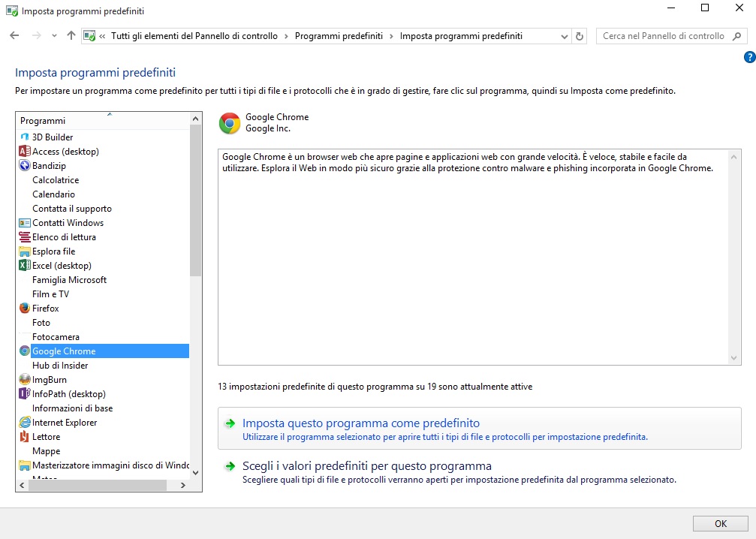The height and width of the screenshot is (539, 756).
Task: Confirm with the OK button
Action: click(x=719, y=524)
